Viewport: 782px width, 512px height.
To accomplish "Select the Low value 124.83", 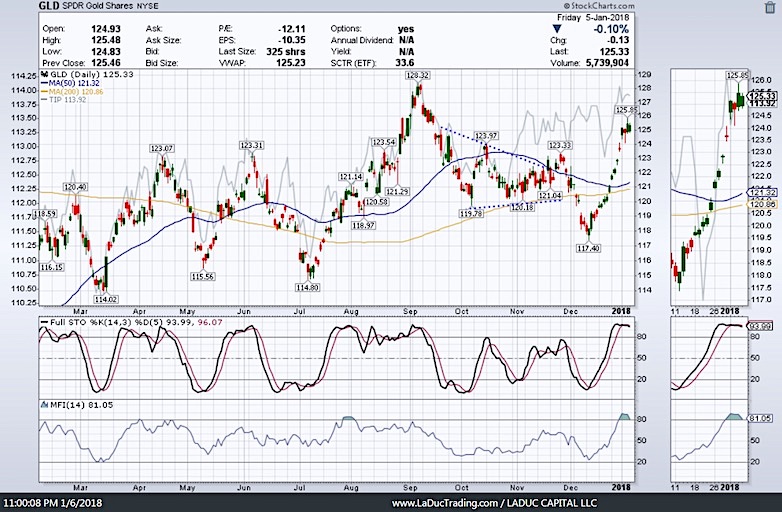I will (x=106, y=52).
